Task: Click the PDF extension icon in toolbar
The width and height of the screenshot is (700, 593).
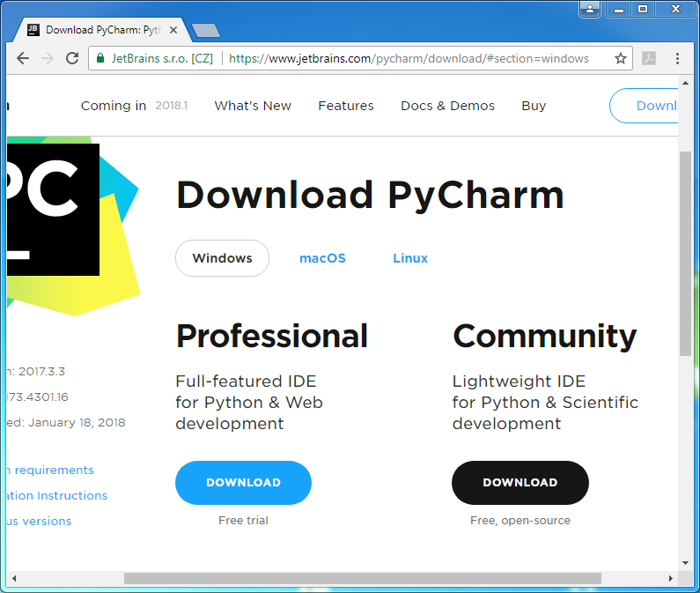Action: click(649, 58)
